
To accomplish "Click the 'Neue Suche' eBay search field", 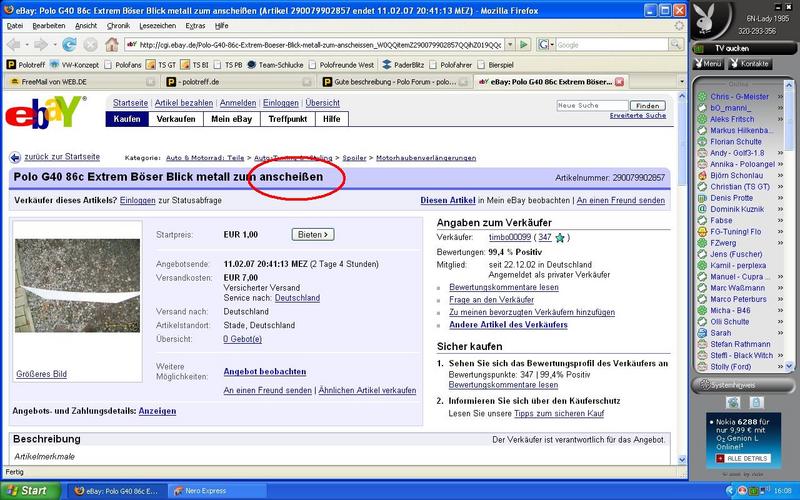I will (592, 106).
